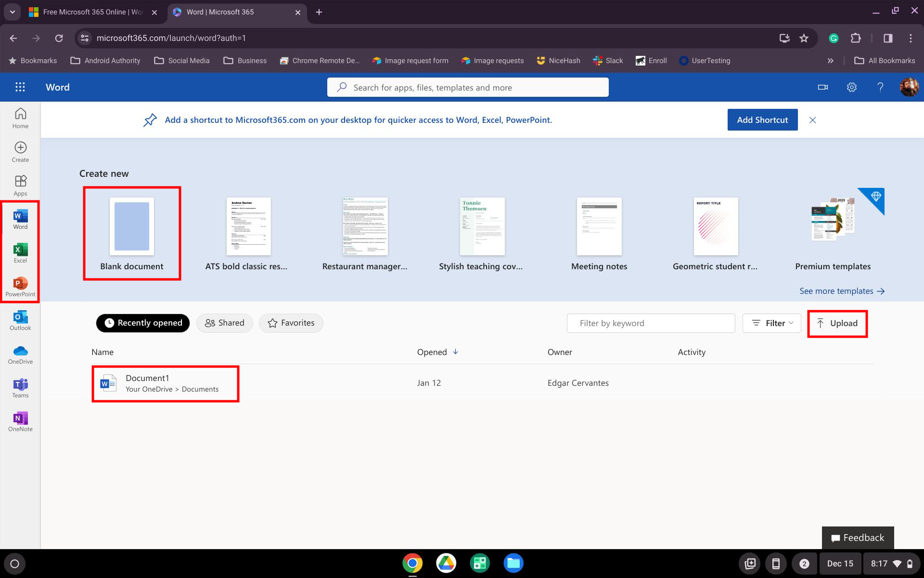Toggle the Chrome side panel
924x578 pixels.
click(x=888, y=38)
